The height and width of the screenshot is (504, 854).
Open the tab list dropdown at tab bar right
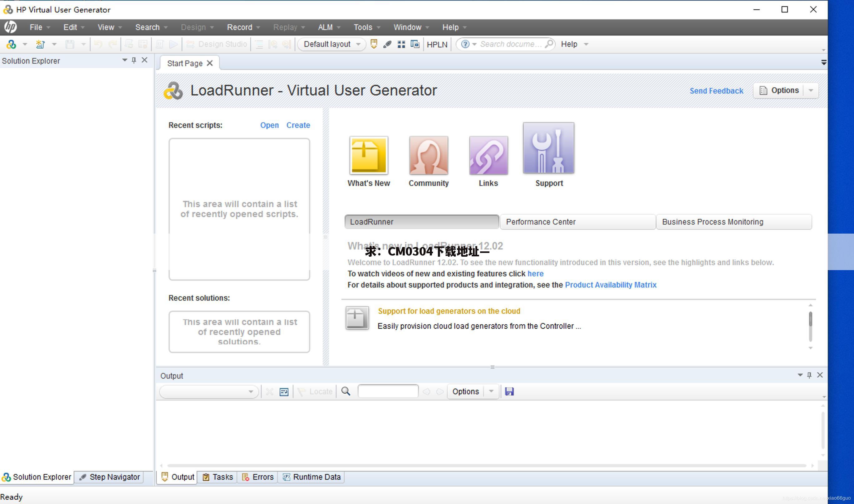pos(824,62)
